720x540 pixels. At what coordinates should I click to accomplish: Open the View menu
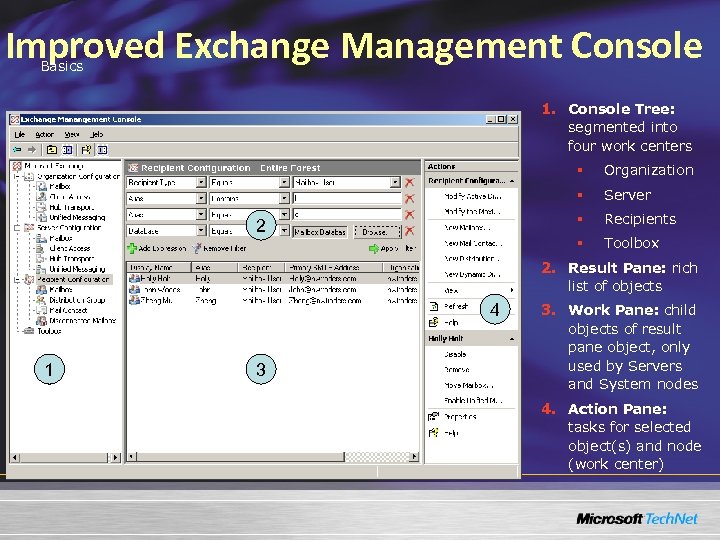point(72,135)
